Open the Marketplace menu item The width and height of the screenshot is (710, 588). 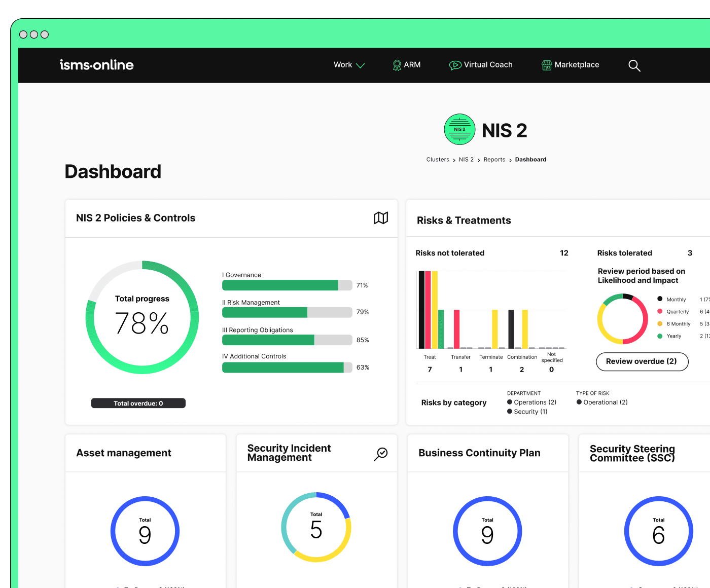[577, 65]
